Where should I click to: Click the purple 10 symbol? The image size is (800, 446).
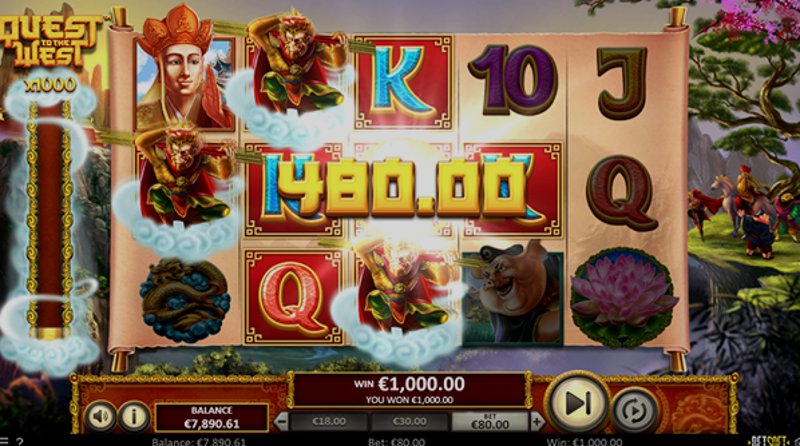click(x=512, y=80)
